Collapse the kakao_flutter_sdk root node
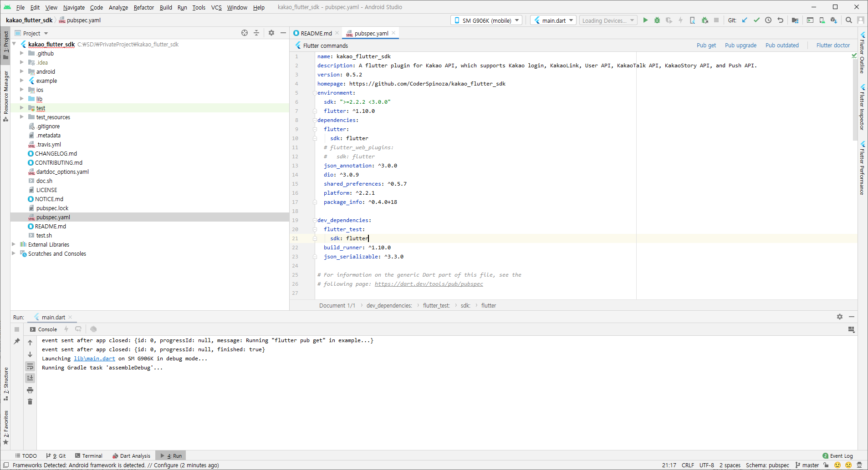The width and height of the screenshot is (868, 470). [14, 44]
